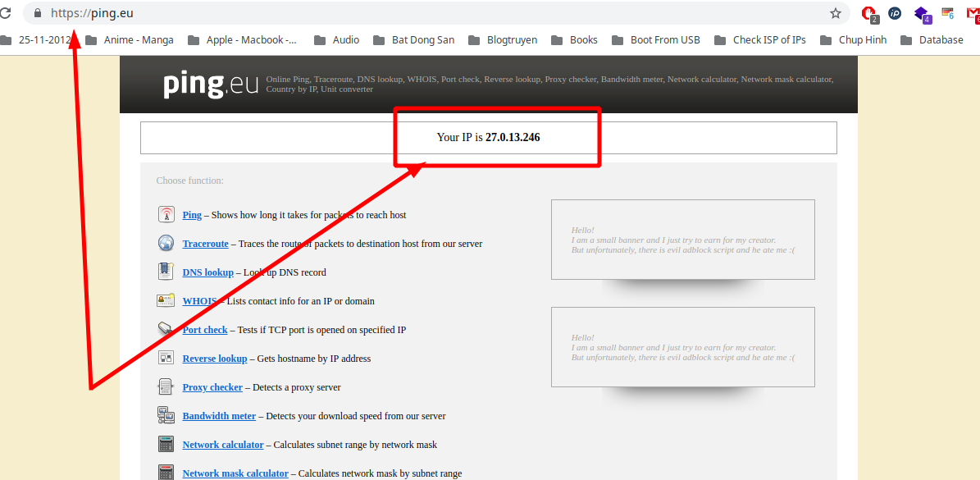Click the Reverse lookup icon
The width and height of the screenshot is (980, 480).
pyautogui.click(x=166, y=358)
